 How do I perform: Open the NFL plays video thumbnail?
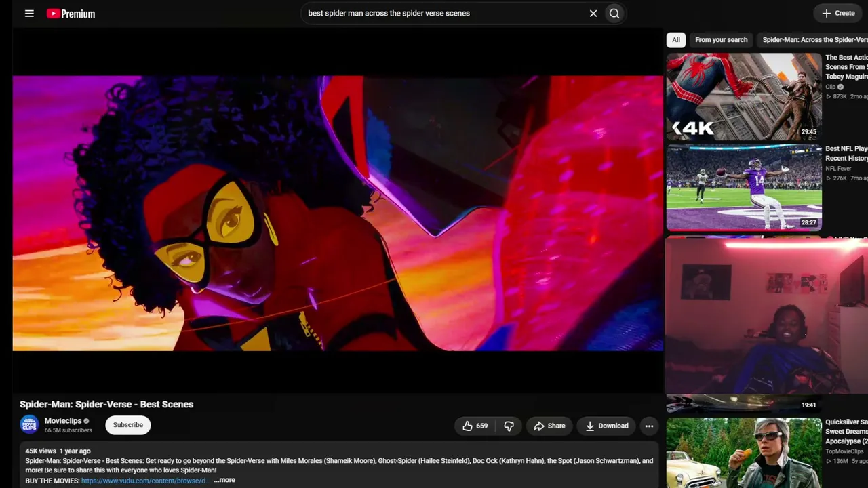(744, 188)
